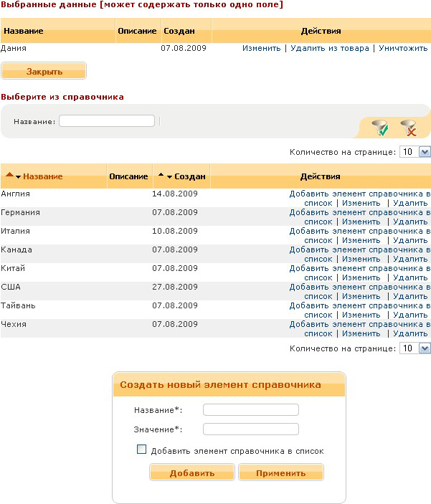
Task: Clear the filter with red X funnel icon
Action: pyautogui.click(x=408, y=128)
